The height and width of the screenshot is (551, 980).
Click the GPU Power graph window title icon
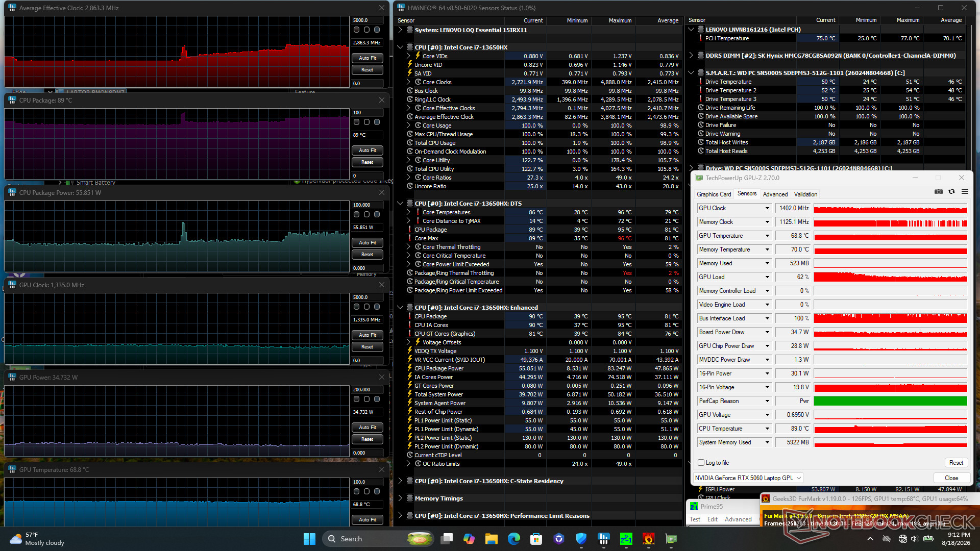pyautogui.click(x=12, y=378)
